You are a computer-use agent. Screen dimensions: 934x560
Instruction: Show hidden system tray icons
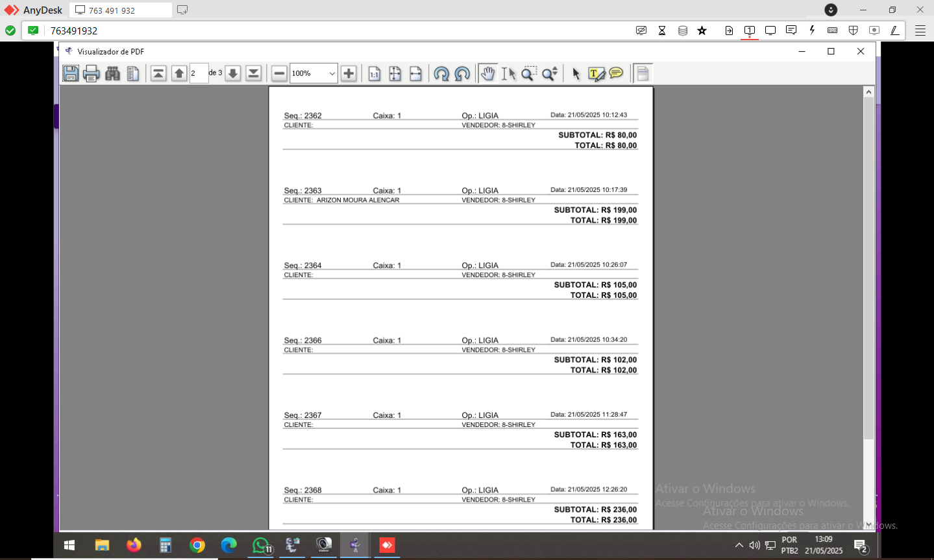(x=739, y=545)
